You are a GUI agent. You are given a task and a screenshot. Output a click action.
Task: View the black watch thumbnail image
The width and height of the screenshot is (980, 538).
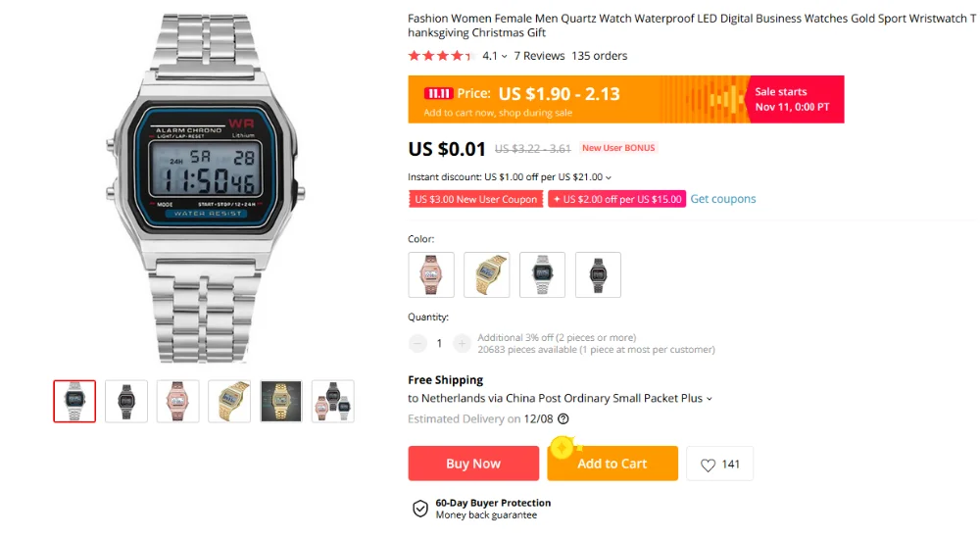126,401
